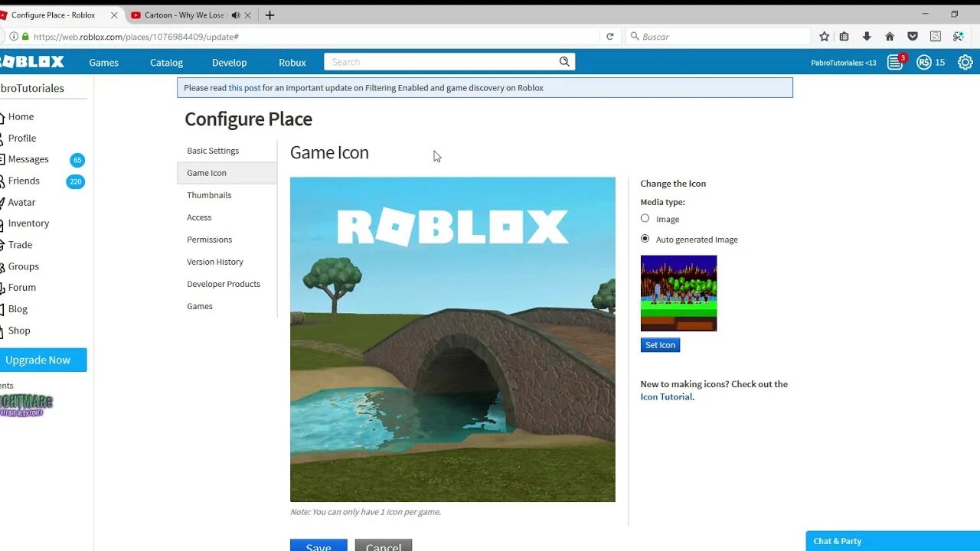
Task: Open the 'this post' link in notice
Action: (244, 88)
